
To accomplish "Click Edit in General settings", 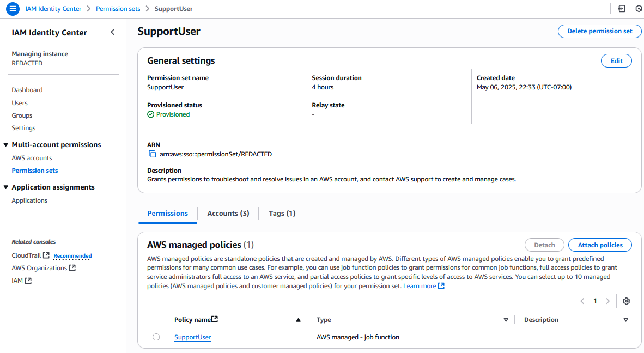I will click(616, 61).
